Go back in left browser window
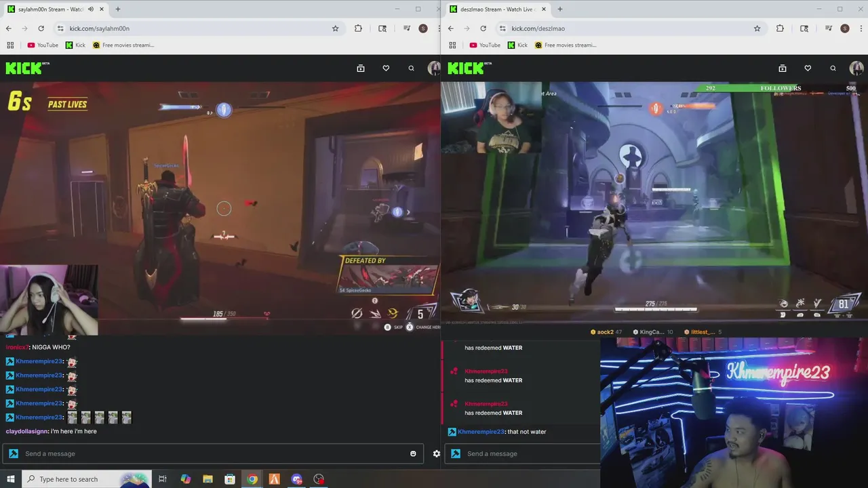 point(9,28)
